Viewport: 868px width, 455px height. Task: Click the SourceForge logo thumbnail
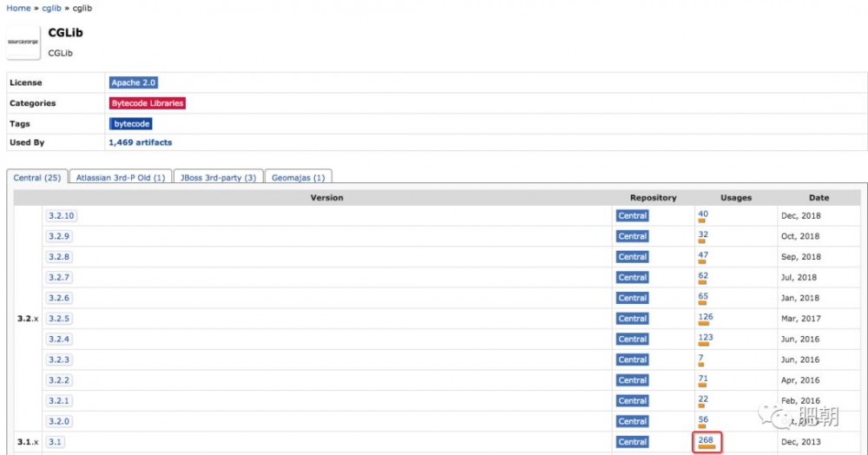pos(23,42)
